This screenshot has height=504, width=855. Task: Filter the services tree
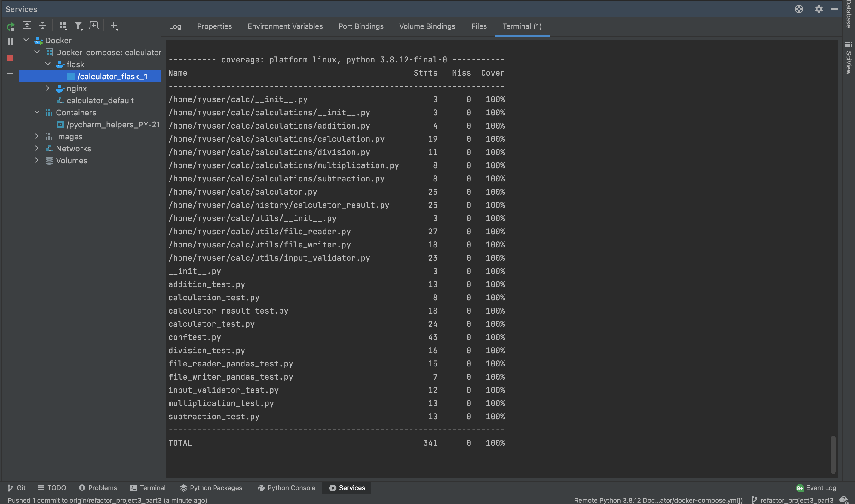pos(79,26)
